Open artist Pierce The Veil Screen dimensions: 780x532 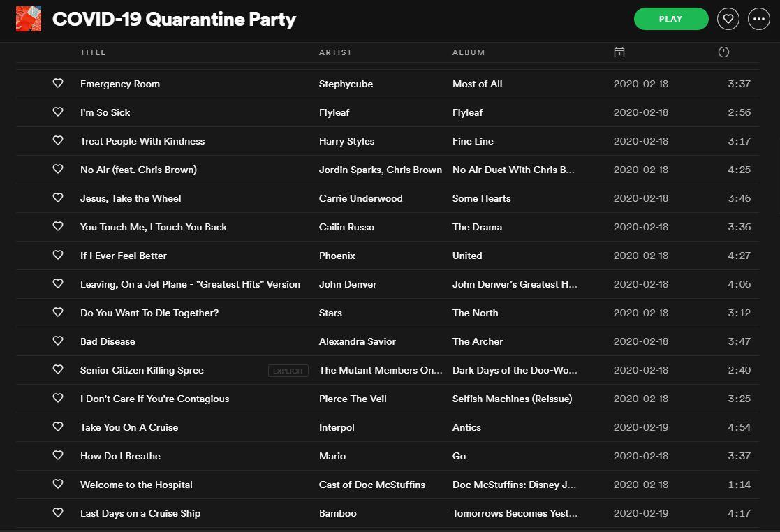pos(353,399)
